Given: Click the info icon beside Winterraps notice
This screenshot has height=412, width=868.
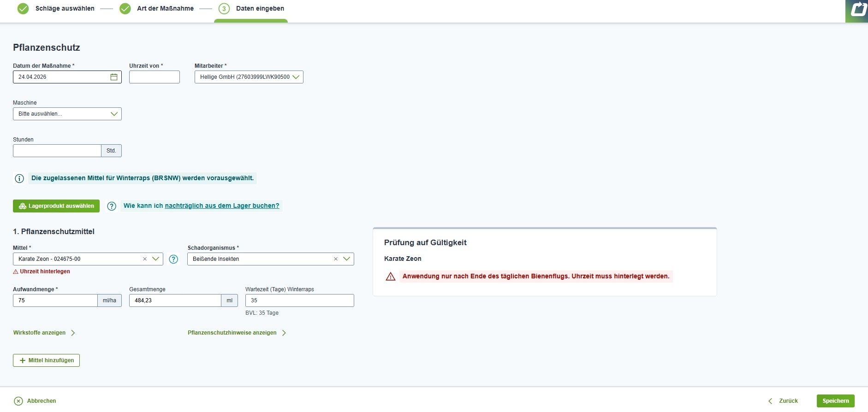Looking at the screenshot, I should [x=19, y=178].
